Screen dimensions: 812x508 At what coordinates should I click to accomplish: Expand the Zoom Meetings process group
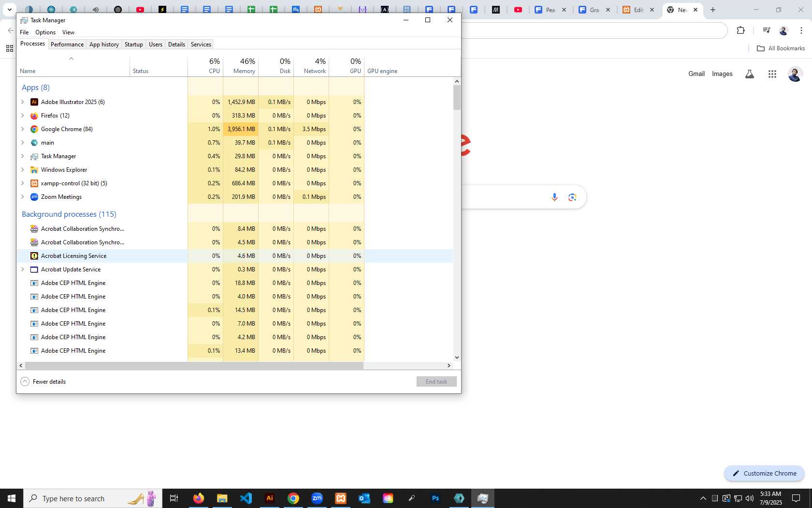(x=23, y=197)
